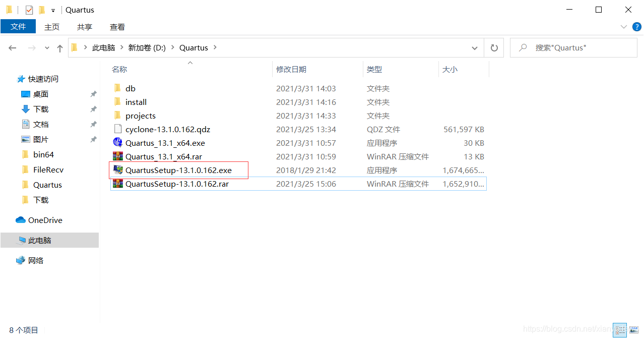Screen dimensions: 644x338
Task: Select bin64 folder in the navigation pane
Action: click(43, 155)
